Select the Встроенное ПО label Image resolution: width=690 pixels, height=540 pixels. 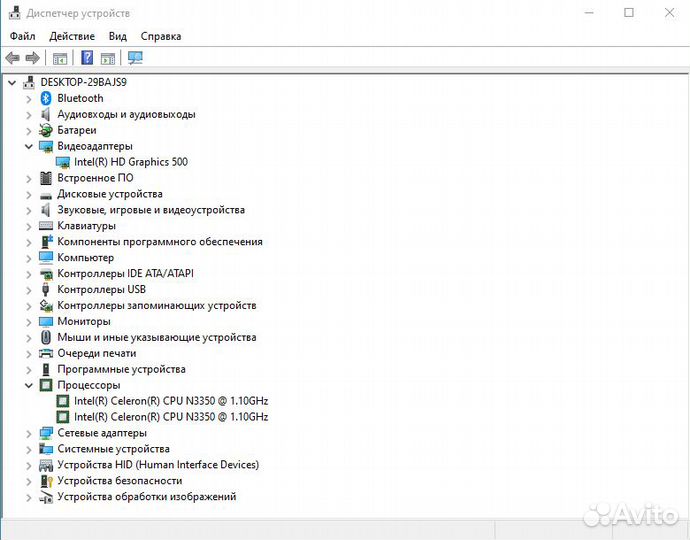click(x=95, y=178)
